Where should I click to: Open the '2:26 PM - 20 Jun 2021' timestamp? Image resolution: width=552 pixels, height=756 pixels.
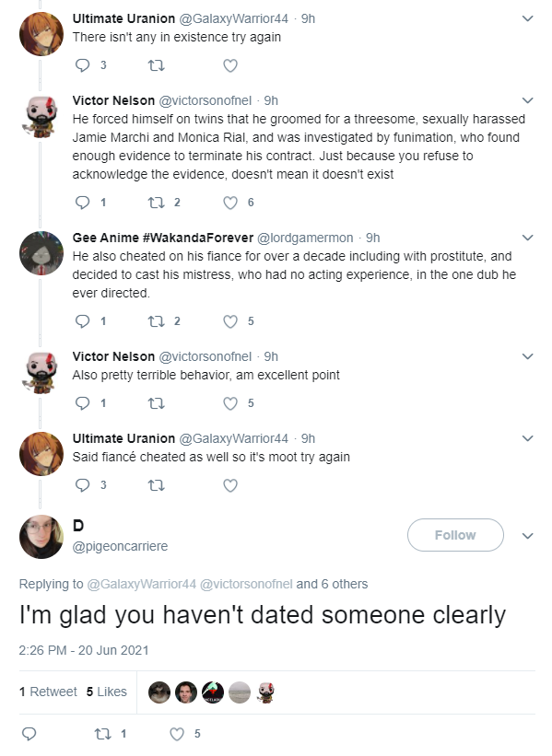tap(84, 650)
